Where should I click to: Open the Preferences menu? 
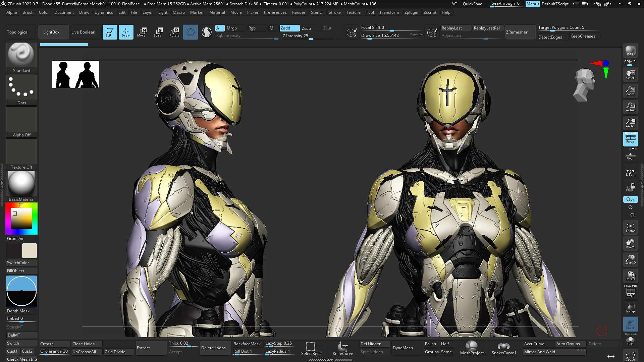coord(275,12)
